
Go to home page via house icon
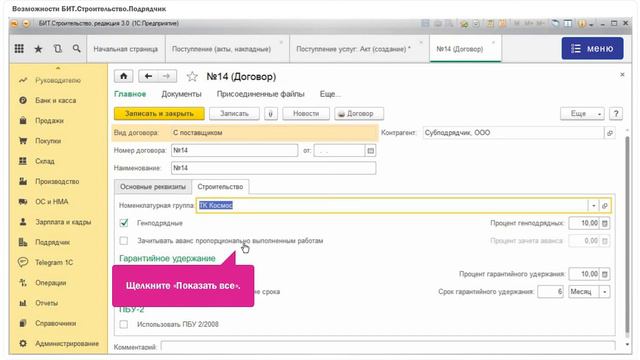pyautogui.click(x=123, y=76)
